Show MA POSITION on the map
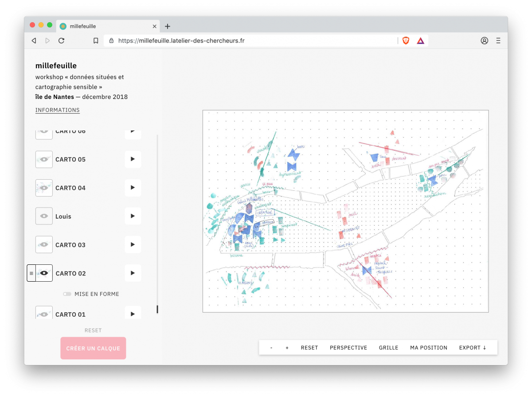Viewport: 532px width, 397px height. 429,348
